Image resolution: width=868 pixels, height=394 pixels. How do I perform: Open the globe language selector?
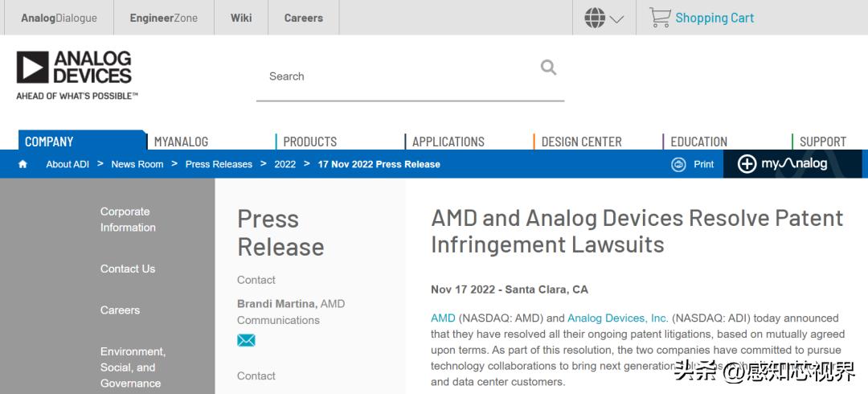click(595, 18)
